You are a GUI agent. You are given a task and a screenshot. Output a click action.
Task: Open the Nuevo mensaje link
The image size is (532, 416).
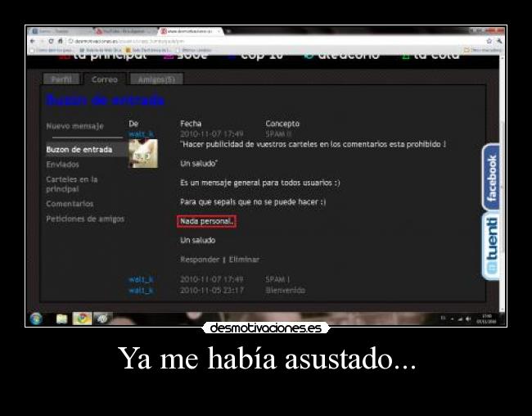pos(74,126)
